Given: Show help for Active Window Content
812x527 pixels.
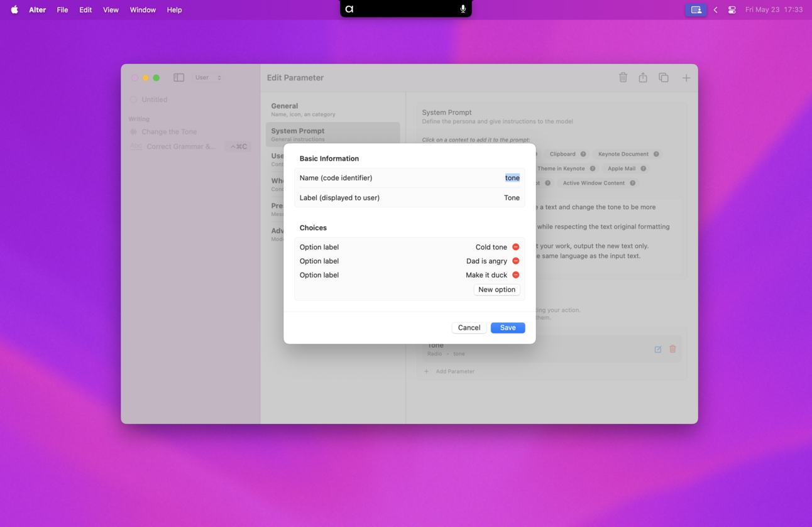Looking at the screenshot, I should pyautogui.click(x=632, y=183).
